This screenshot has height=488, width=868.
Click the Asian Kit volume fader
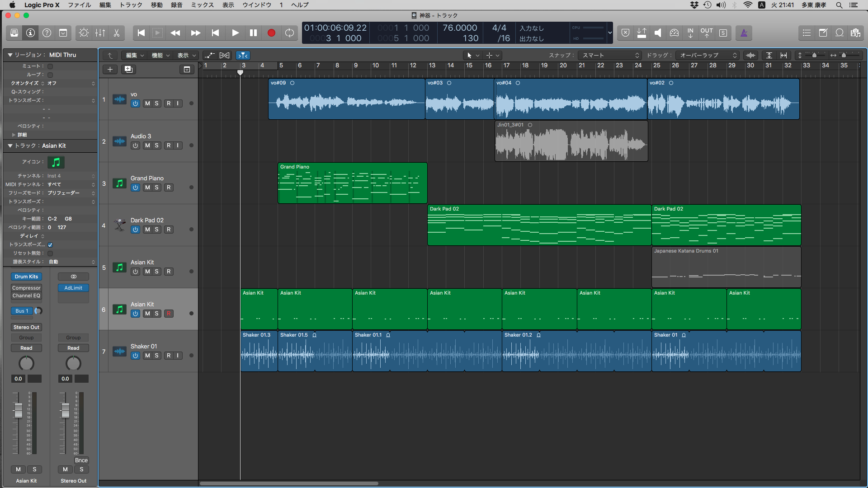(19, 410)
